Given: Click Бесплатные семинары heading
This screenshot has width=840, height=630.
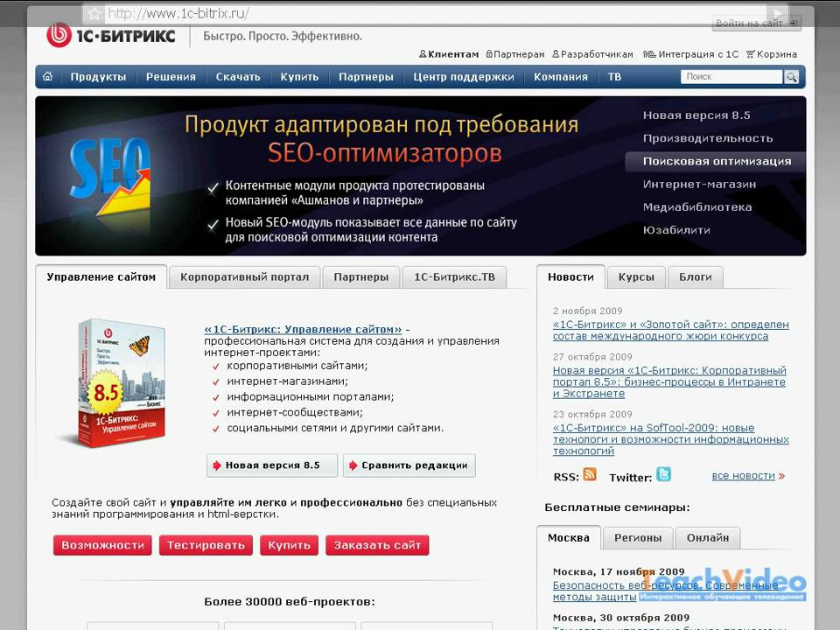Looking at the screenshot, I should click(x=617, y=507).
